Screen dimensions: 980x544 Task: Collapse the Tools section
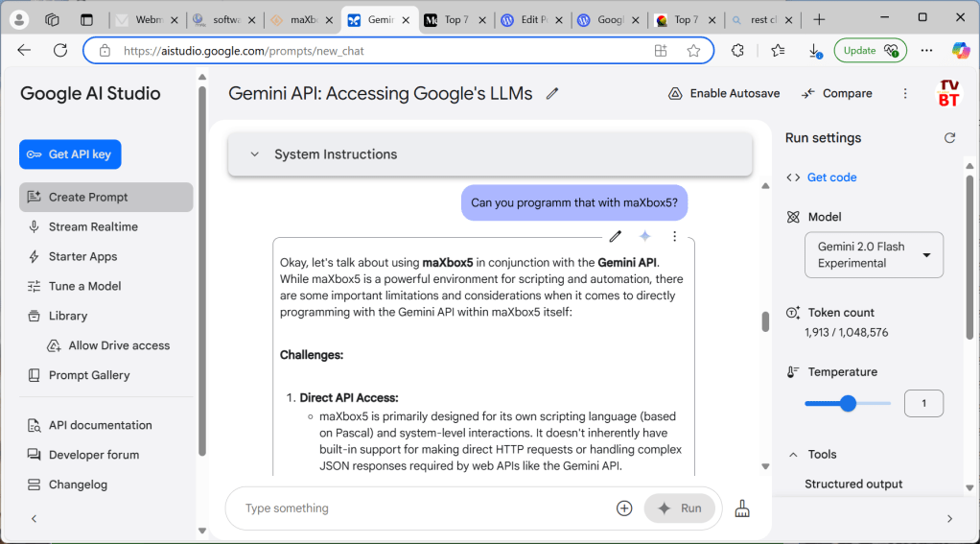click(x=794, y=455)
